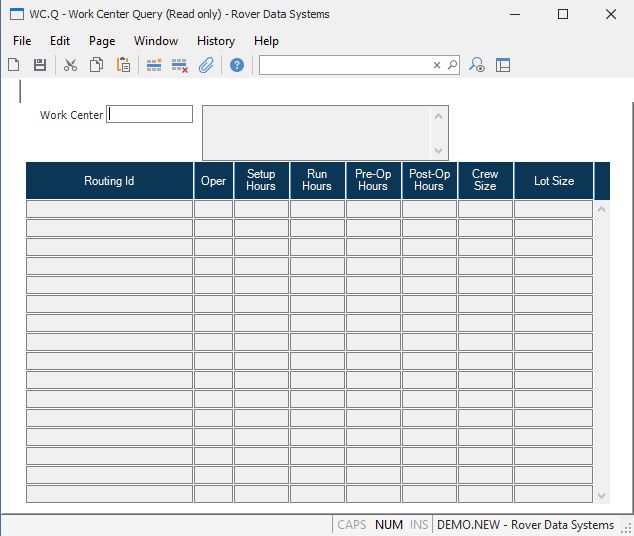Open the History menu
Image resolution: width=634 pixels, height=536 pixels.
click(215, 41)
